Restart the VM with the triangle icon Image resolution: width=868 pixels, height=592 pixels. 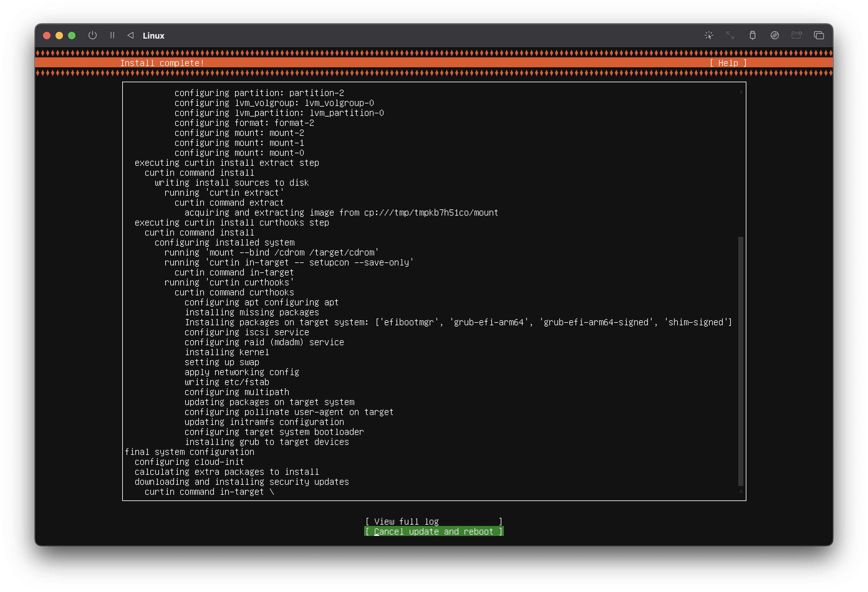pos(130,36)
